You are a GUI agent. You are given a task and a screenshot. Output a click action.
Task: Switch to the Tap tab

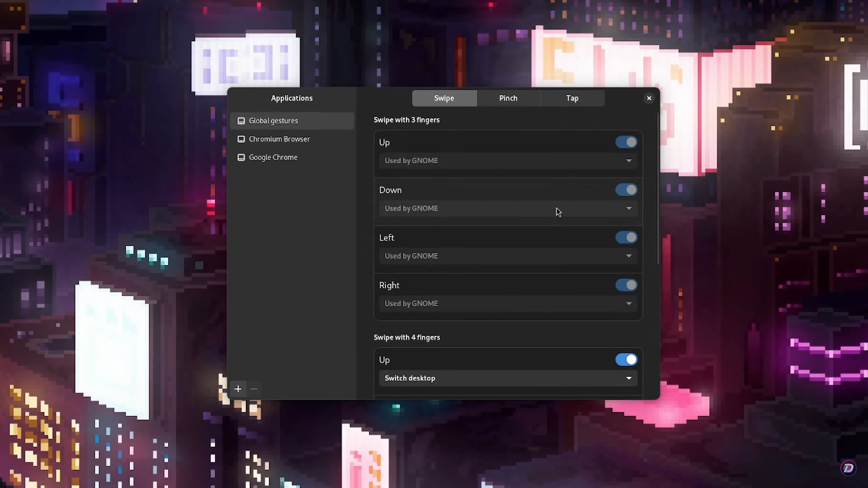point(572,98)
